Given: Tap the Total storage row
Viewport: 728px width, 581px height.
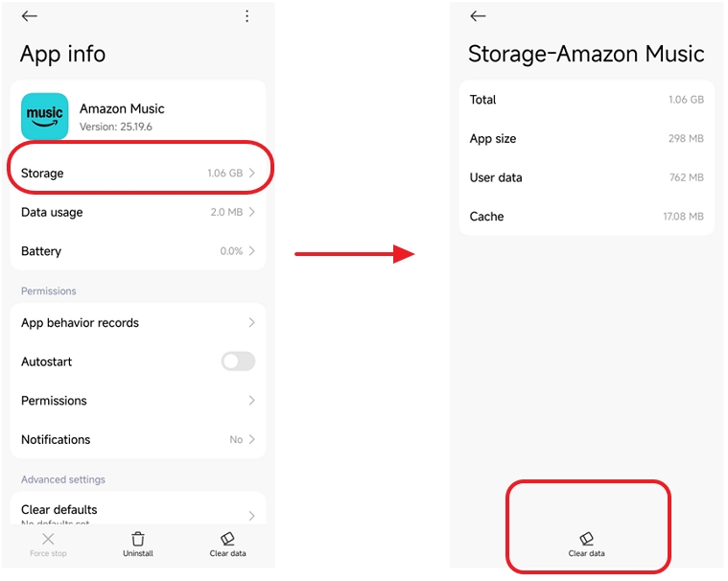Looking at the screenshot, I should tap(586, 100).
